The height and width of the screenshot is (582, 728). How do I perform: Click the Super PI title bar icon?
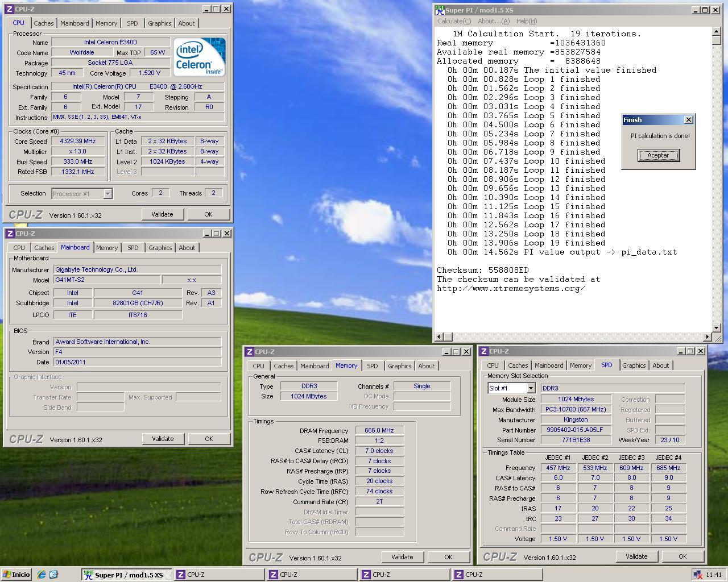pos(440,10)
